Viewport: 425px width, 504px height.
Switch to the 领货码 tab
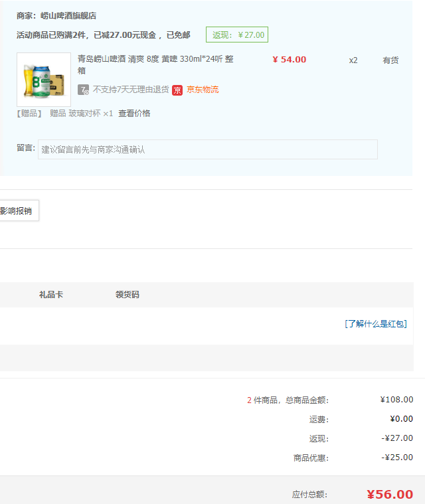tap(127, 295)
